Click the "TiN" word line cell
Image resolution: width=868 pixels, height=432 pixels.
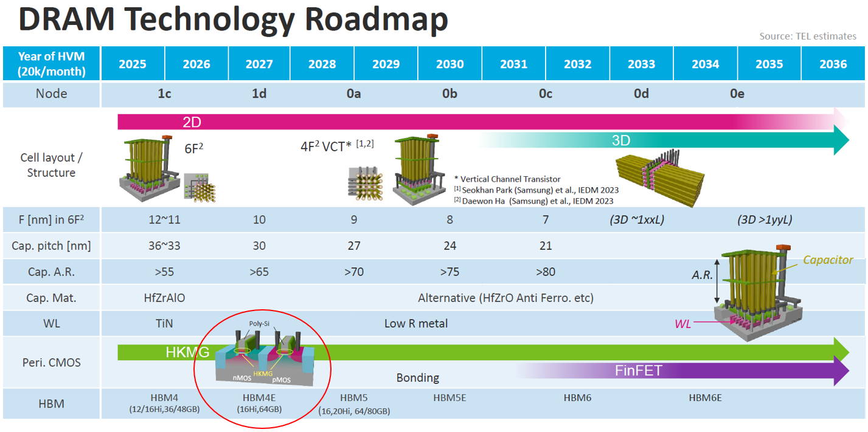click(164, 323)
